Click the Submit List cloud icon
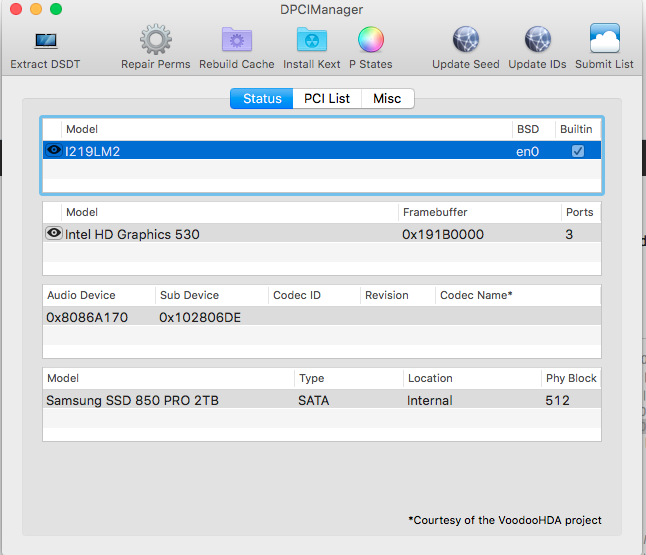 [x=604, y=41]
